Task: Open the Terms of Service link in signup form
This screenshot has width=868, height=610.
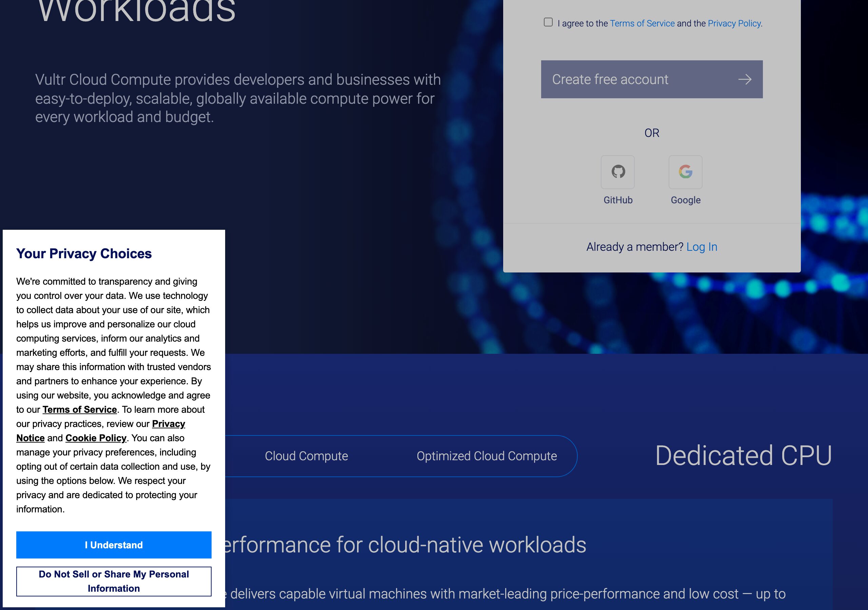Action: point(642,23)
